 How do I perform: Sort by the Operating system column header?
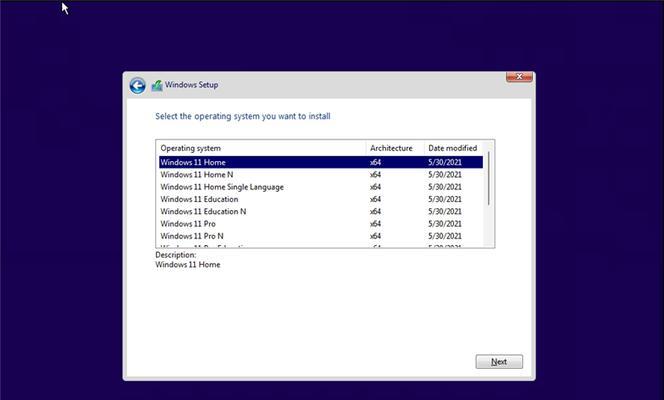pos(261,148)
